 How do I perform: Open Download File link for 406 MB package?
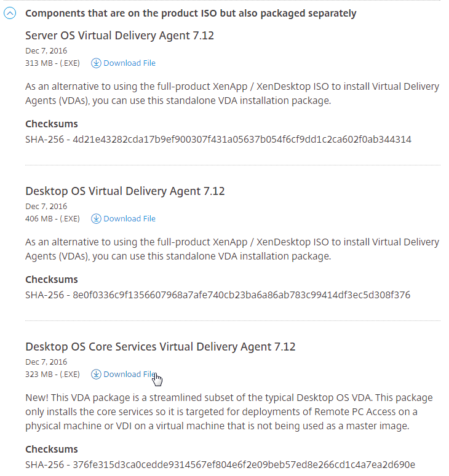[x=129, y=219]
